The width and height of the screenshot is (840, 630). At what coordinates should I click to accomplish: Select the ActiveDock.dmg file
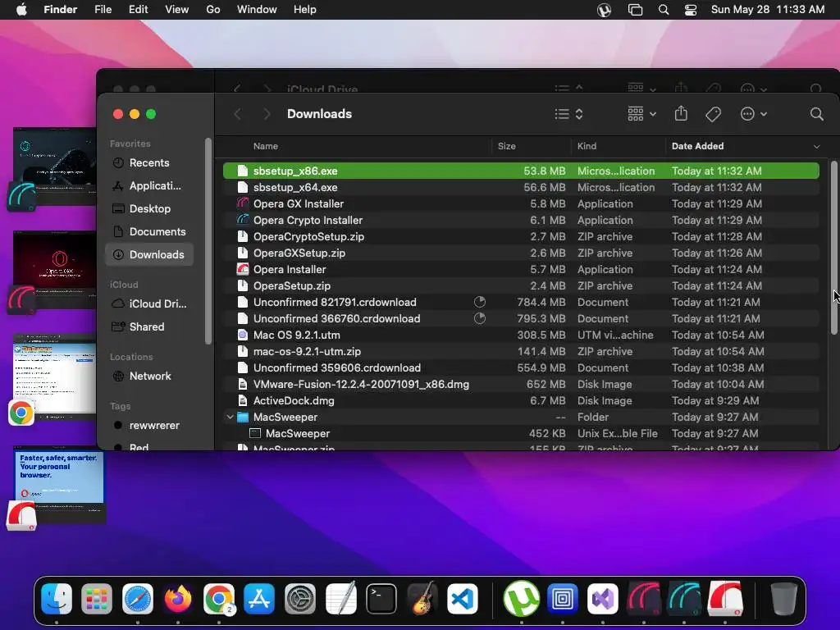521,400
